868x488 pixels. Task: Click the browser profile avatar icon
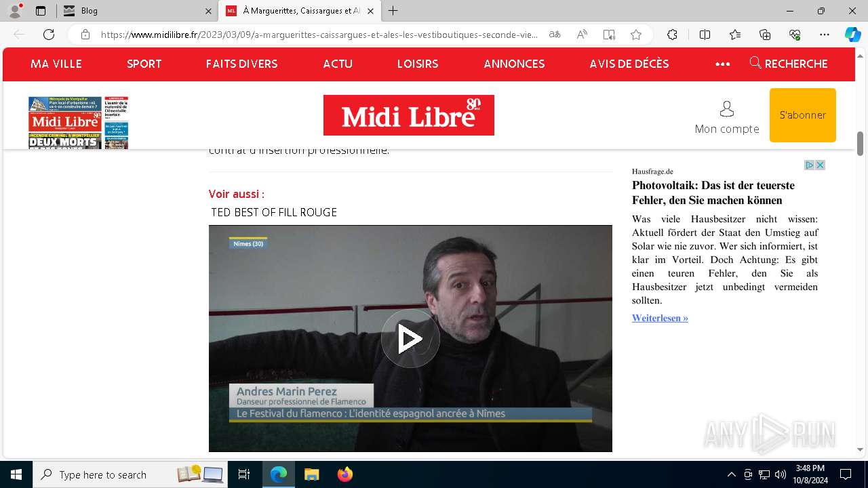pyautogui.click(x=15, y=11)
